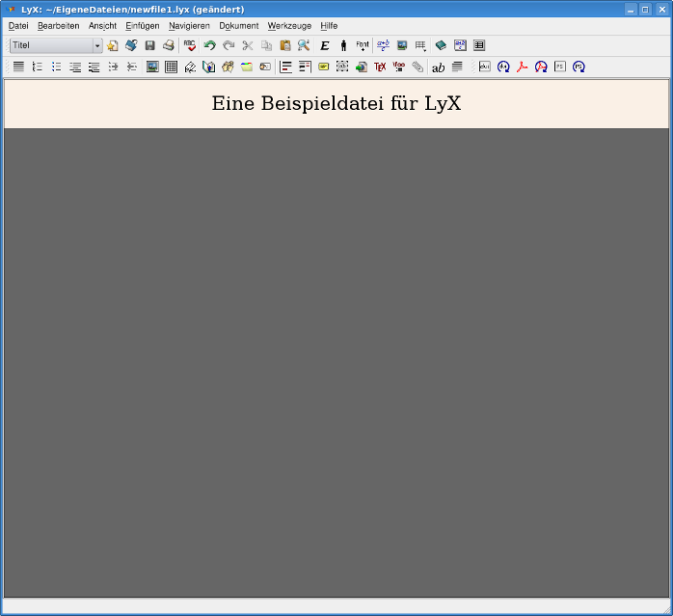
Task: Insert a yellow LyX note icon
Action: [324, 67]
